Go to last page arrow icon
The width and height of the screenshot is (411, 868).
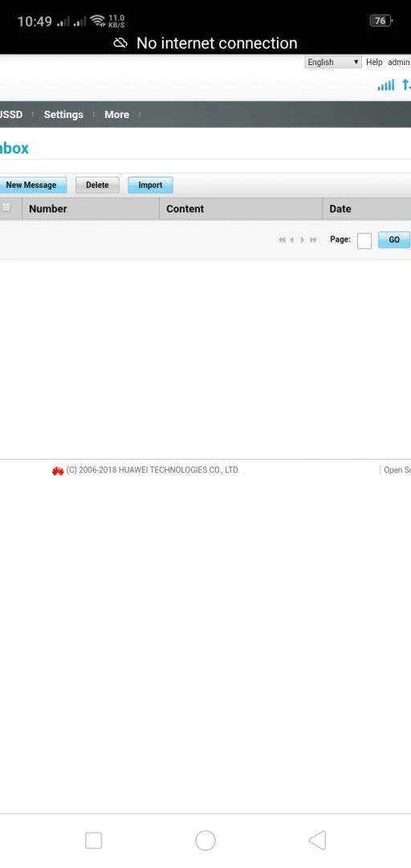(x=313, y=240)
